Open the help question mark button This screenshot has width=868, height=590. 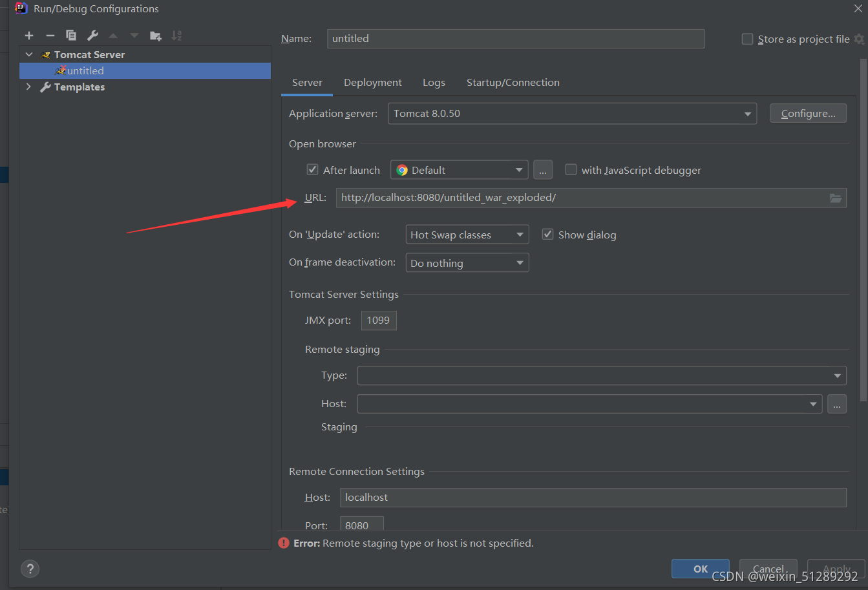tap(30, 569)
